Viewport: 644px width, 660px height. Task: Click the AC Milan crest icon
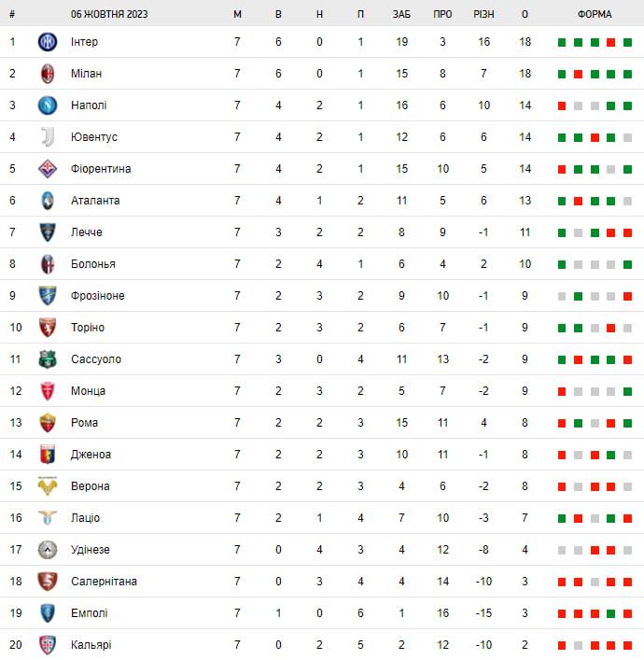(x=48, y=74)
